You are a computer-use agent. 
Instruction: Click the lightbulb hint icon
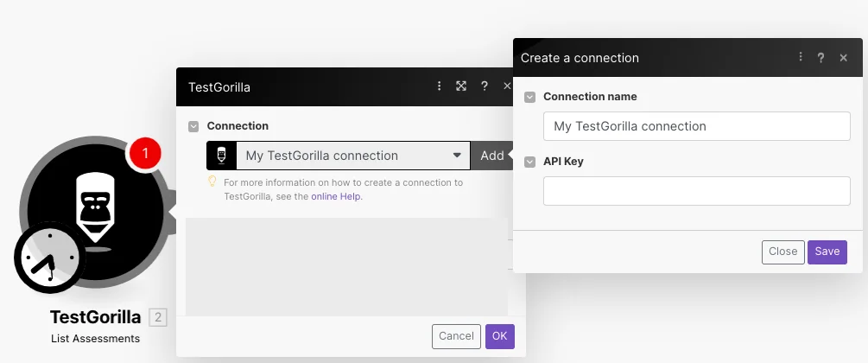[x=212, y=181]
